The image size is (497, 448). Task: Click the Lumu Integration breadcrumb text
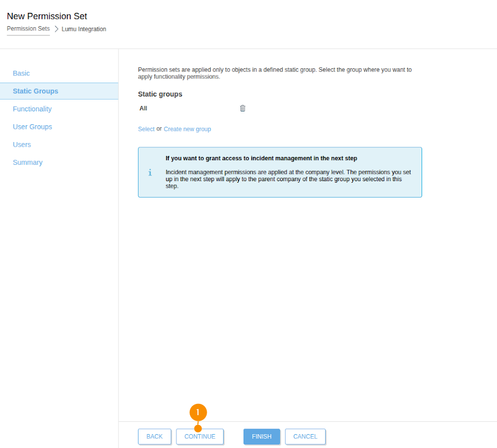coord(84,29)
